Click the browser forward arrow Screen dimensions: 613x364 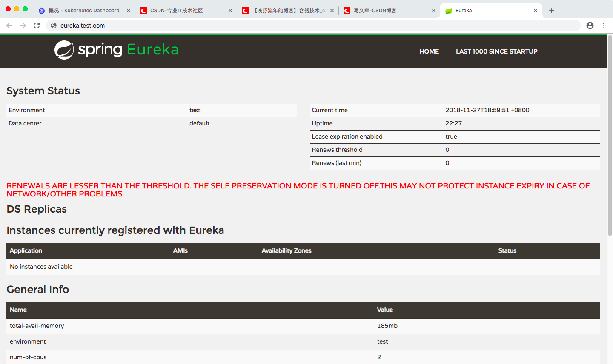tap(23, 26)
